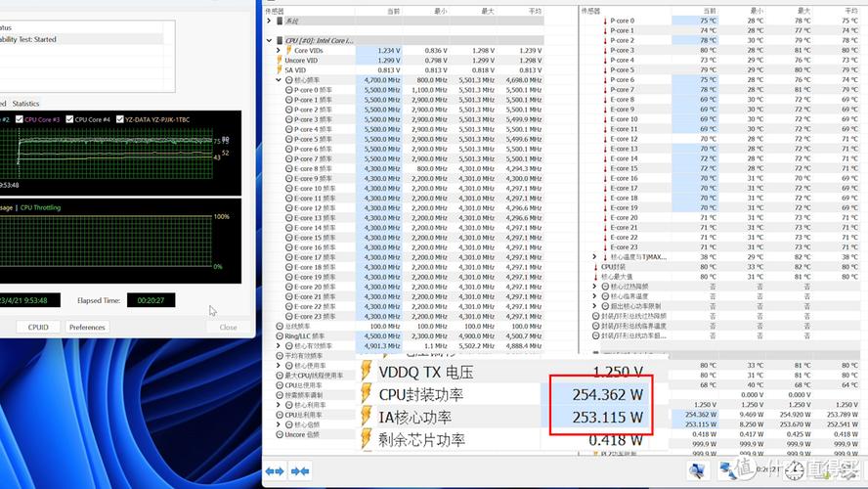Click 当前 column header in left sensor panel
Screen dimensions: 868x489
[393, 11]
